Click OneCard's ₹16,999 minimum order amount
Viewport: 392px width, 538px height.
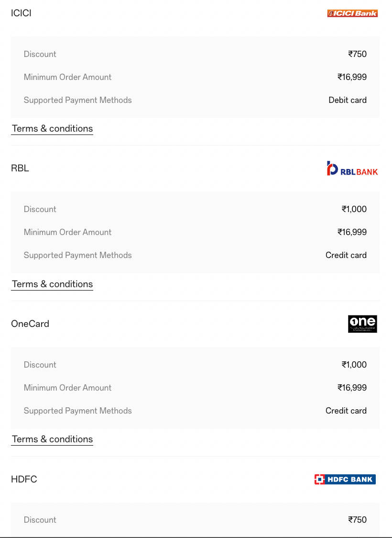tap(352, 388)
